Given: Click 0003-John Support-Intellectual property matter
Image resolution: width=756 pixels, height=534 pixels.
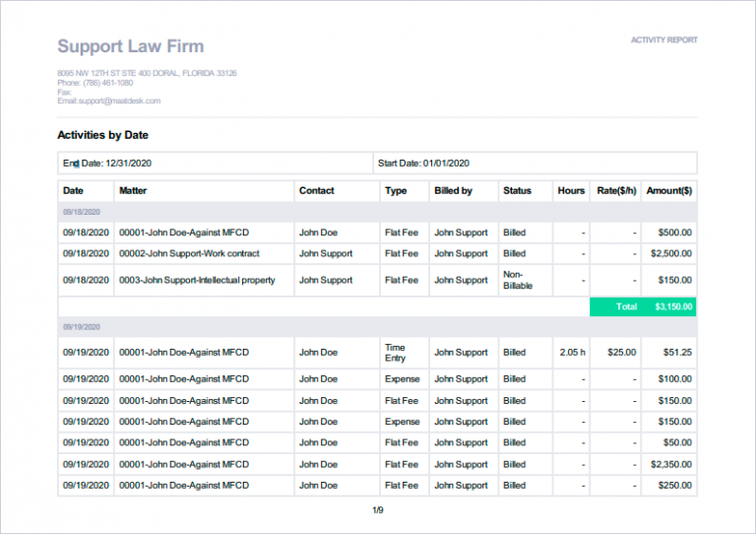Looking at the screenshot, I should [197, 280].
